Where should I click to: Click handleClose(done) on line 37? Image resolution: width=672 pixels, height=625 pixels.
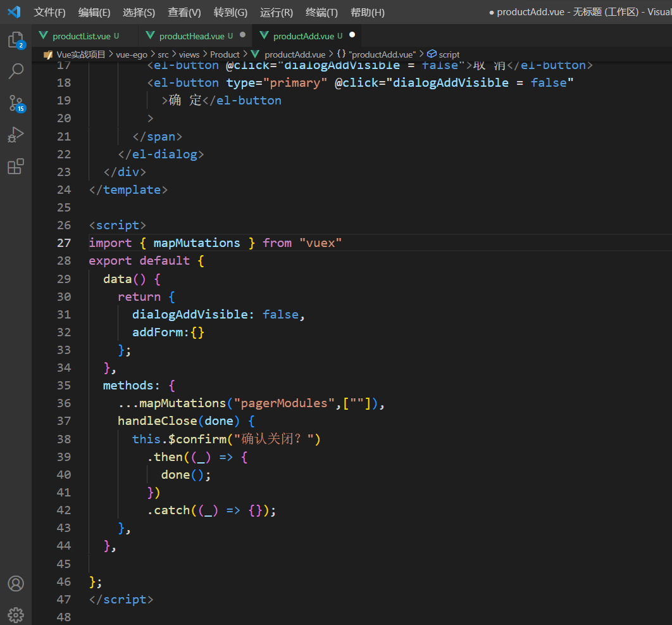[178, 421]
